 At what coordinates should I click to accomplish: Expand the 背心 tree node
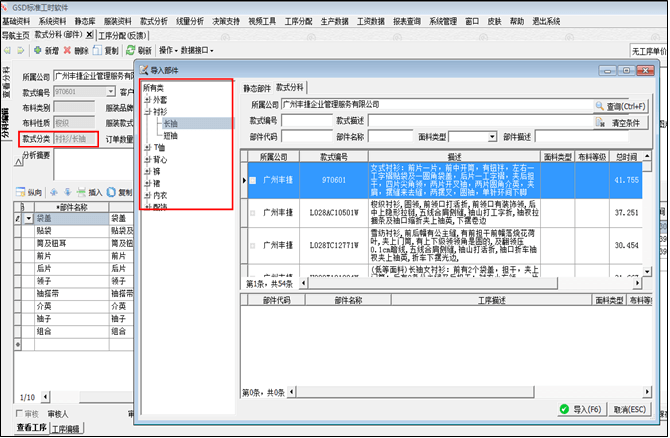point(147,160)
